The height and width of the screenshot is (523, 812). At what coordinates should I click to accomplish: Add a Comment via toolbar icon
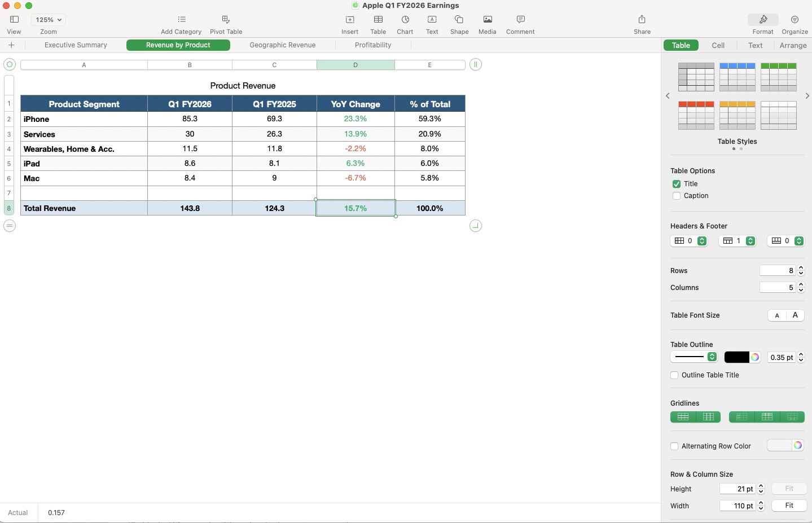click(520, 20)
